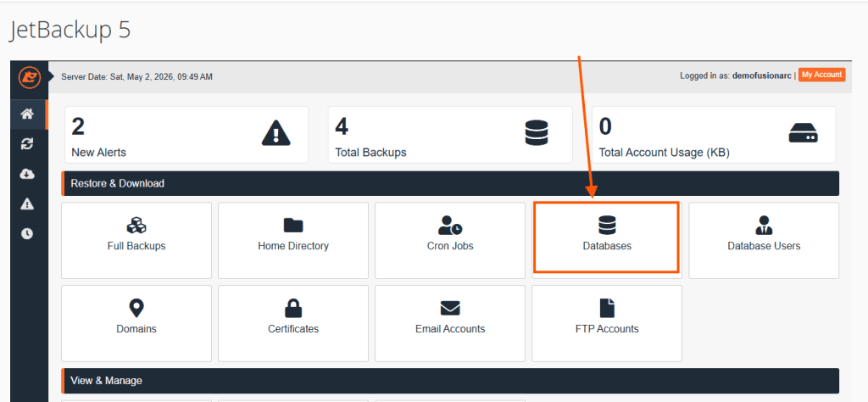Open the Restore sync-arrows sidebar icon
The width and height of the screenshot is (868, 402).
click(27, 144)
